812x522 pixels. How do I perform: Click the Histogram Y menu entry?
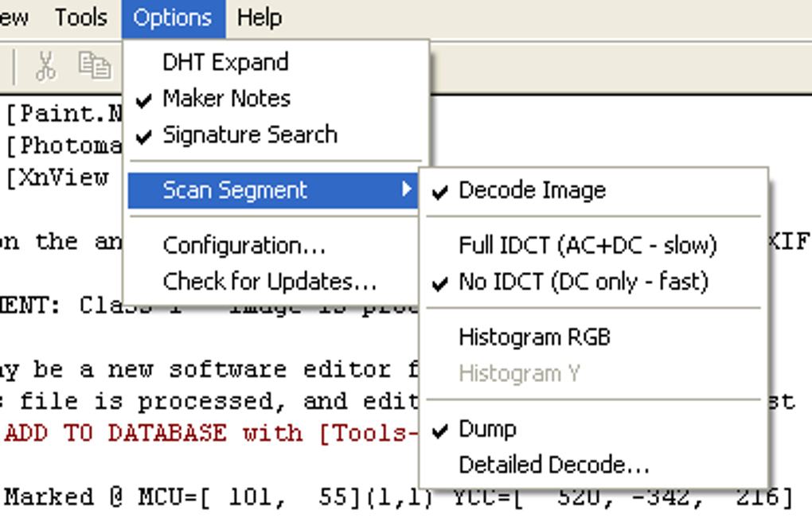[x=519, y=373]
